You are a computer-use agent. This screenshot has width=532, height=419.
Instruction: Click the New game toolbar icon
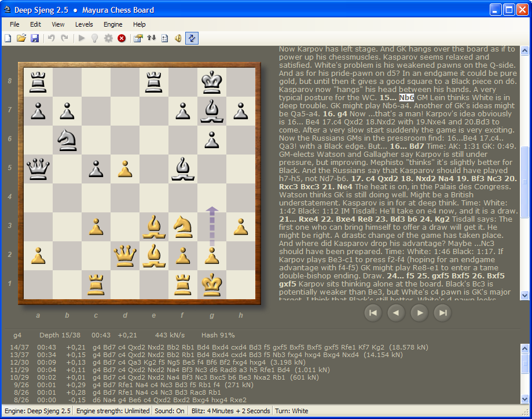(8, 38)
